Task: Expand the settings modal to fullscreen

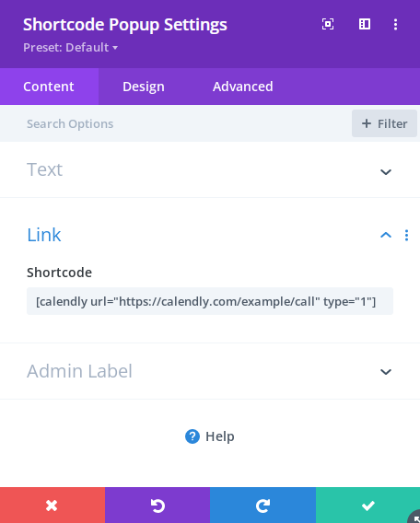Action: [x=328, y=24]
